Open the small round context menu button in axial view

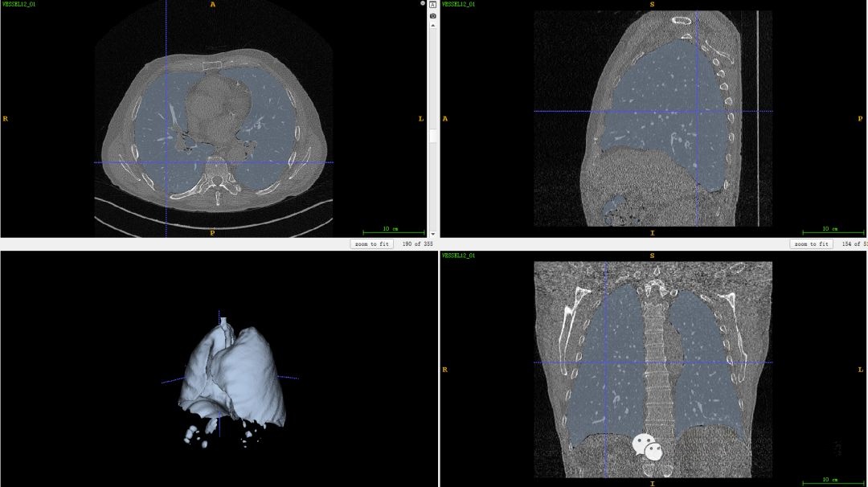[x=423, y=3]
